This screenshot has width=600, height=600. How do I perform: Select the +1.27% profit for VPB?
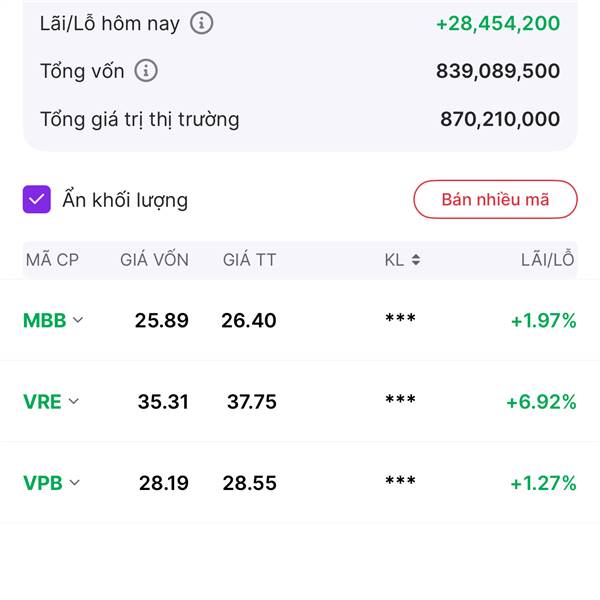(x=543, y=483)
